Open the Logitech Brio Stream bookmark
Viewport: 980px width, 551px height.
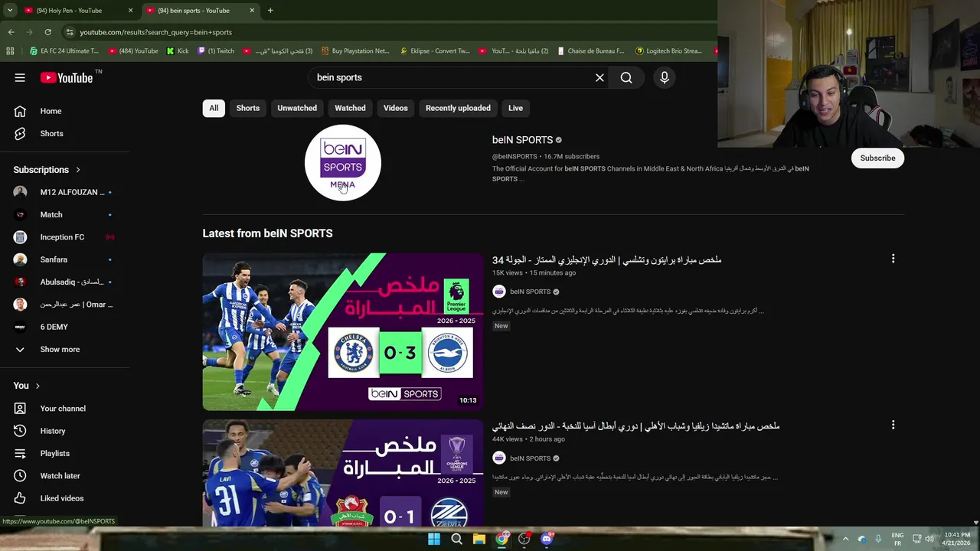pos(668,51)
